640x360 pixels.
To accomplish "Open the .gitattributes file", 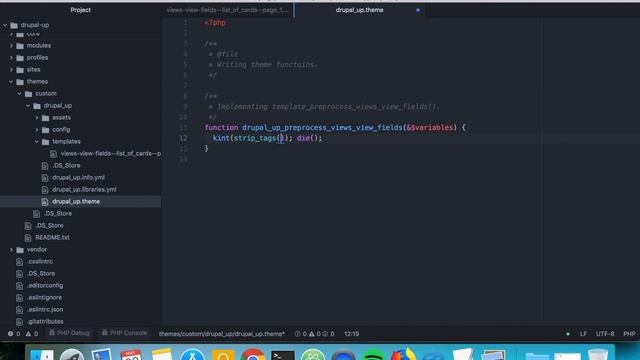I will 45,322.
